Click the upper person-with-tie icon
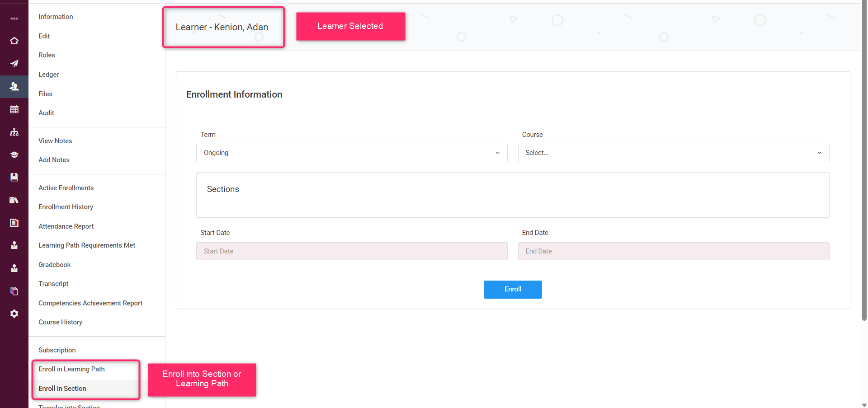The width and height of the screenshot is (868, 408). pyautogui.click(x=14, y=245)
